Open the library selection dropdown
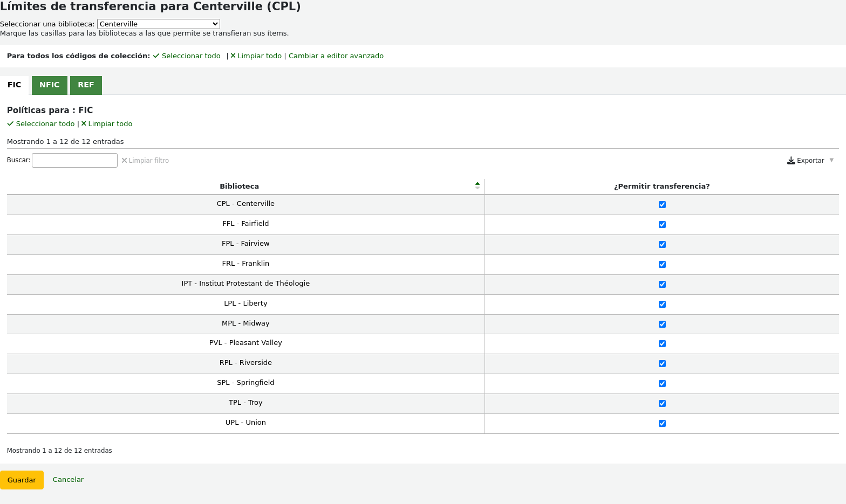Screen dimensions: 846x504 point(159,24)
